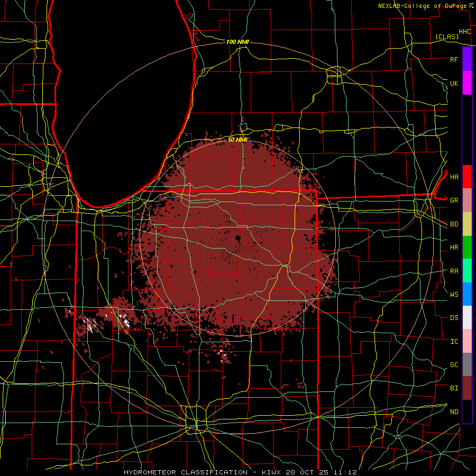Click the red HA legend color swatch
Screen dimensions: 476x476
pos(467,177)
